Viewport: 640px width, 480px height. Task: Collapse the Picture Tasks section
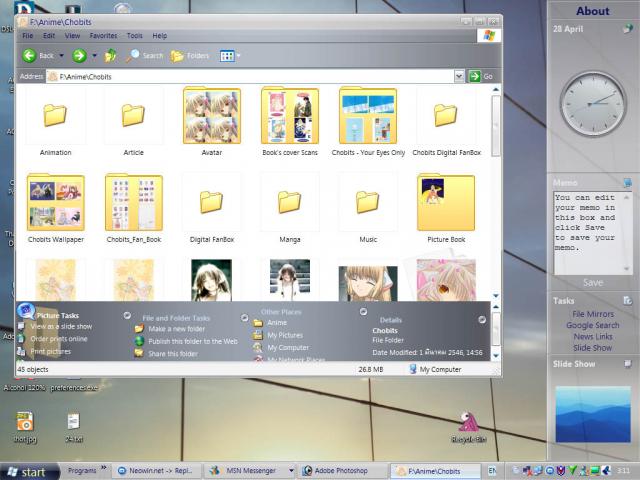pos(127,315)
